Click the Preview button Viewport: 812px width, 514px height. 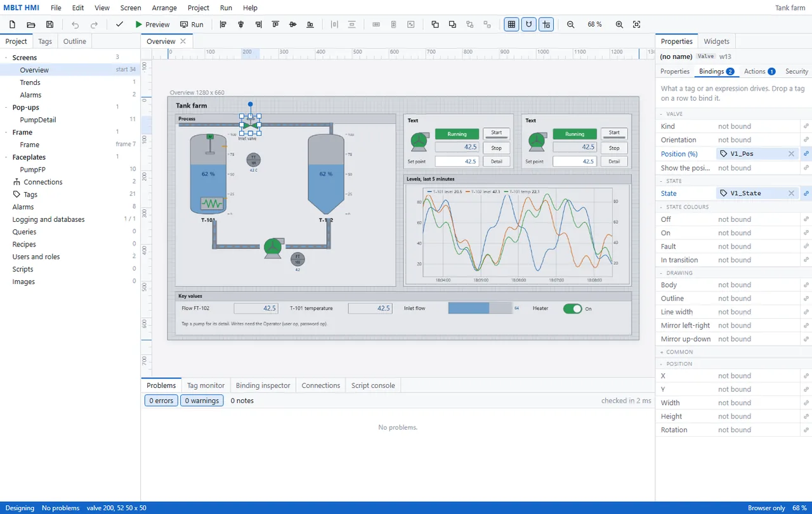pos(152,25)
